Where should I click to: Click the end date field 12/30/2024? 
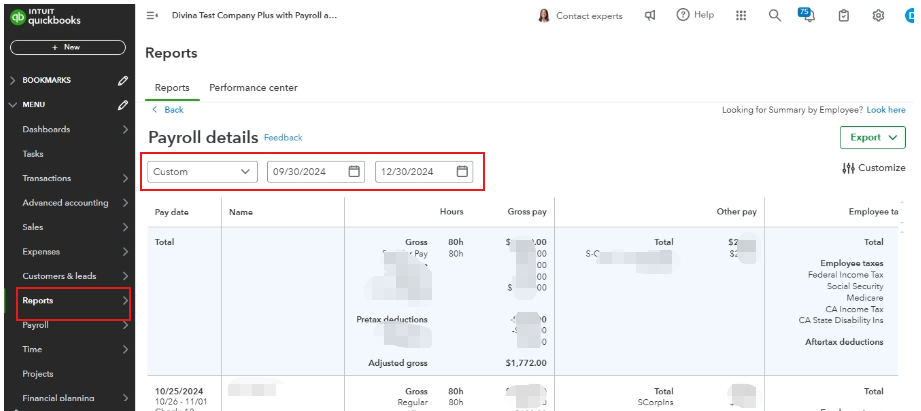coord(423,171)
